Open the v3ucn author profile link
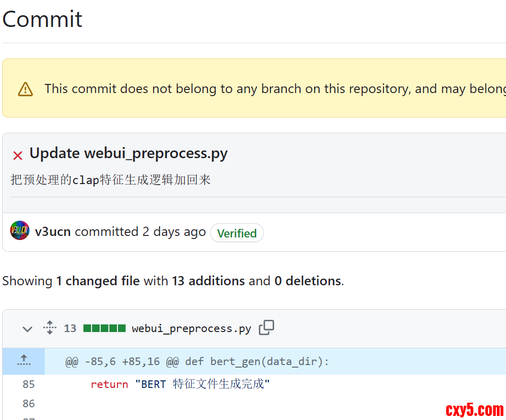Image resolution: width=506 pixels, height=420 pixels. pos(53,232)
